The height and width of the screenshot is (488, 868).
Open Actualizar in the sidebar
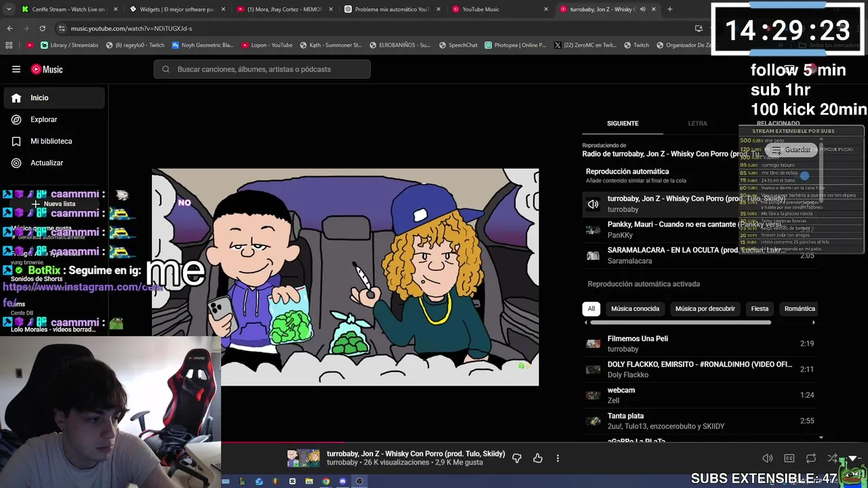point(55,163)
